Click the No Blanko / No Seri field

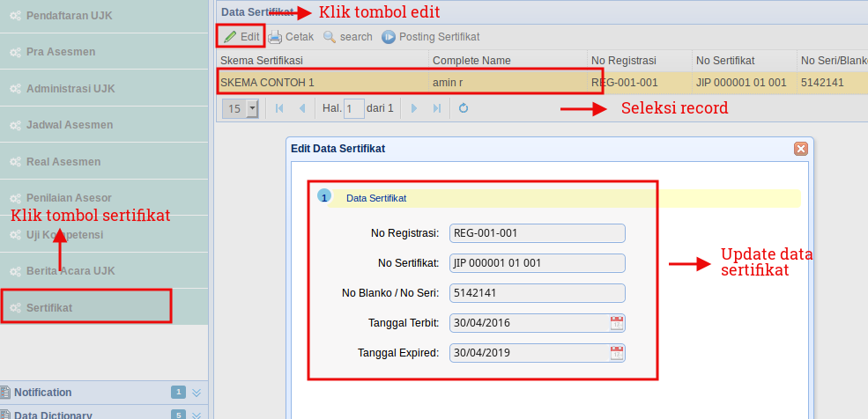coord(537,293)
